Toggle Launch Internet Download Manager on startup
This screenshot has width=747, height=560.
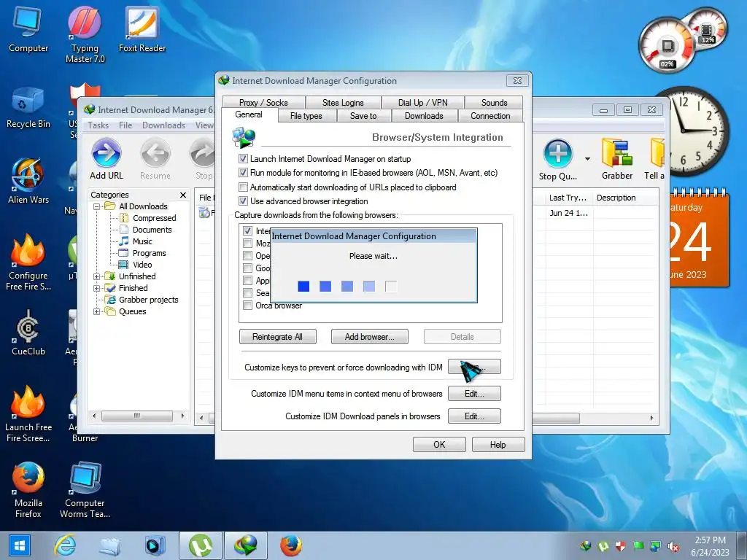click(243, 158)
